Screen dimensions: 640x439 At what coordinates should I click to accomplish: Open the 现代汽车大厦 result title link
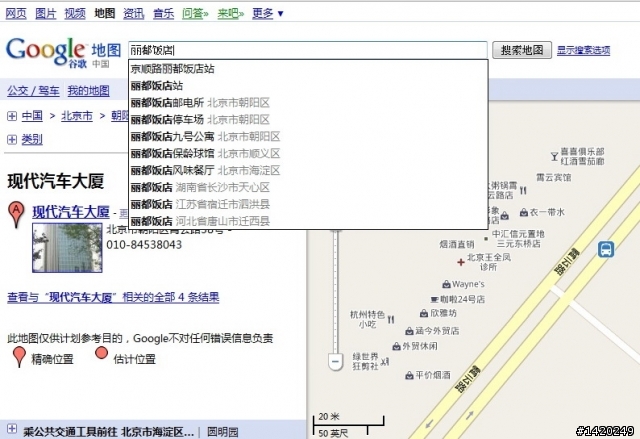pos(71,212)
